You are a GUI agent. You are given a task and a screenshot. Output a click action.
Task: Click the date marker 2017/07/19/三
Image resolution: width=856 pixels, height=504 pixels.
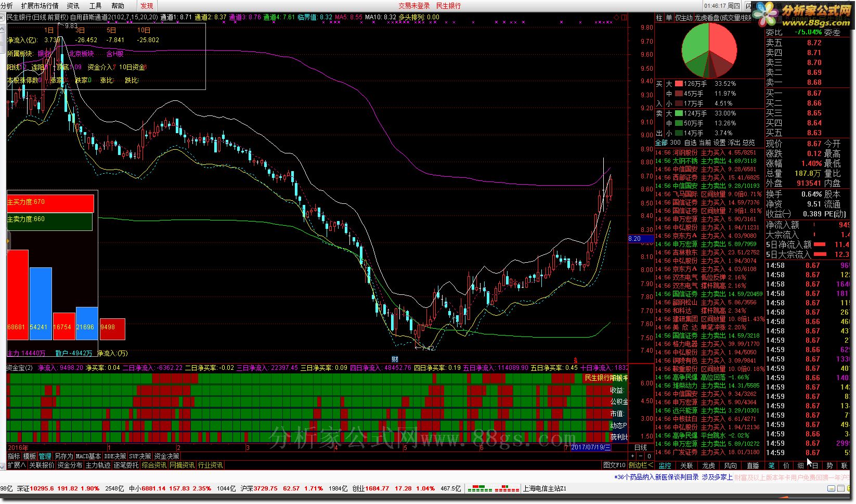click(x=591, y=447)
